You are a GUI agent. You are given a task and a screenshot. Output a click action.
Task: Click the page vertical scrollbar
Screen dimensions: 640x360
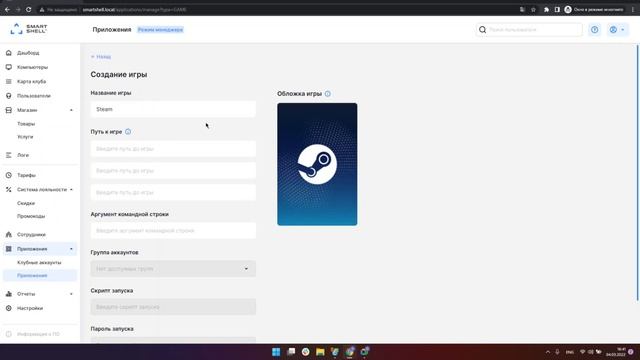click(x=637, y=172)
